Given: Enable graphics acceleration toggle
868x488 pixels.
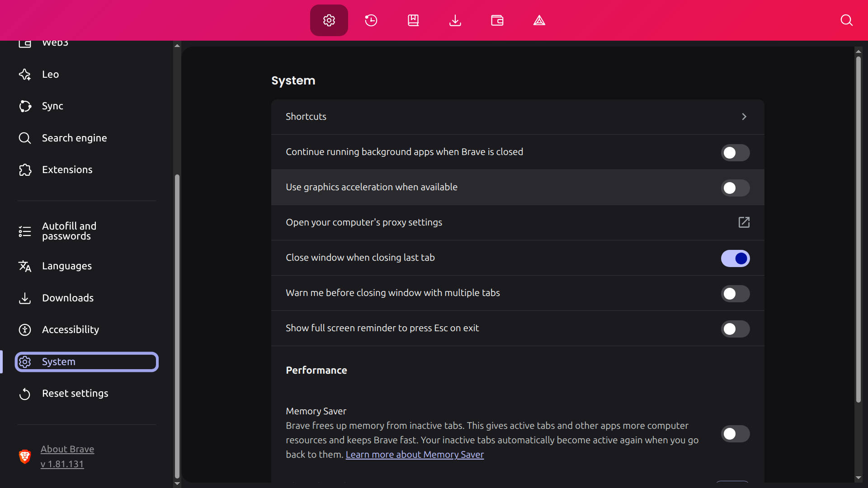Looking at the screenshot, I should click(735, 188).
